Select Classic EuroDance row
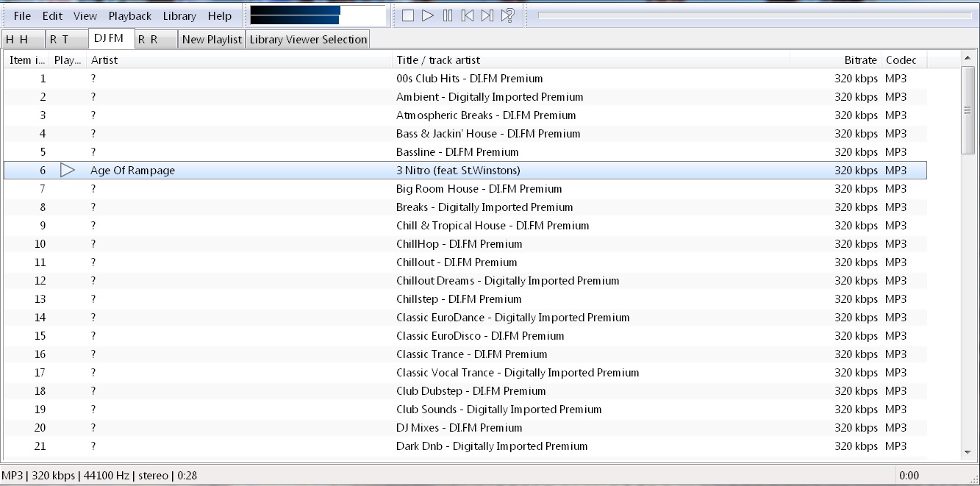This screenshot has width=980, height=486. click(x=465, y=318)
